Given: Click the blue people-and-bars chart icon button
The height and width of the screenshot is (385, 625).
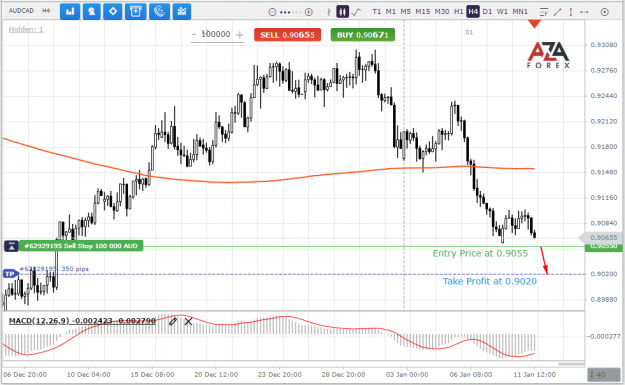Looking at the screenshot, I should coord(182,11).
